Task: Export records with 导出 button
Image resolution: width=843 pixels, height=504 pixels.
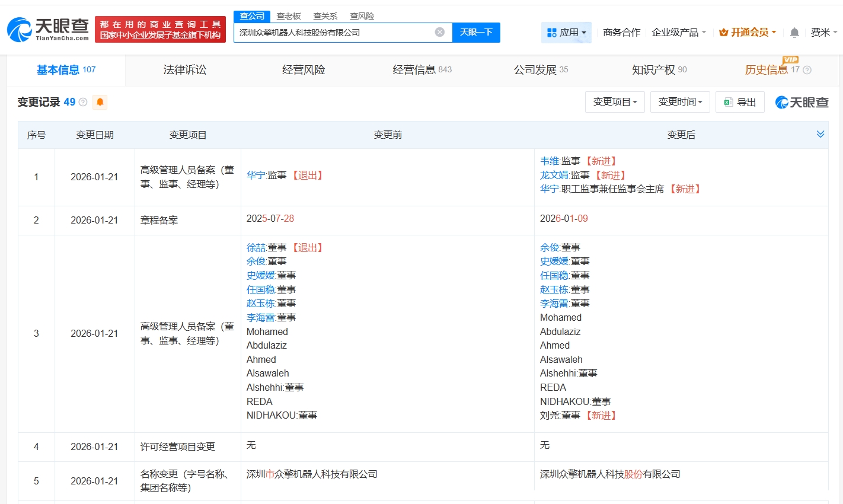Action: (740, 102)
